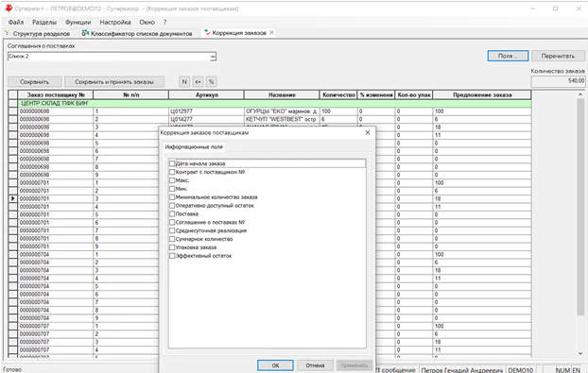Open the ? help menu
This screenshot has width=588, height=373.
(164, 22)
